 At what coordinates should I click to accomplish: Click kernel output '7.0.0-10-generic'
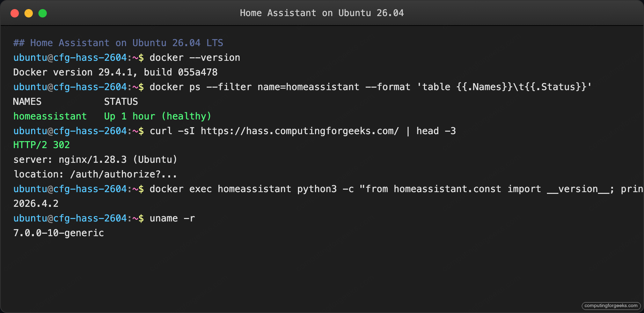tap(59, 233)
